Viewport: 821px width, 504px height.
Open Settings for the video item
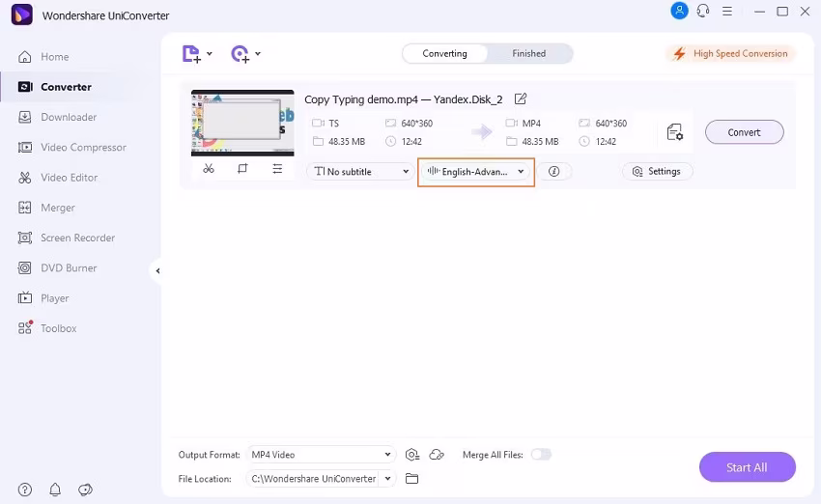(657, 172)
